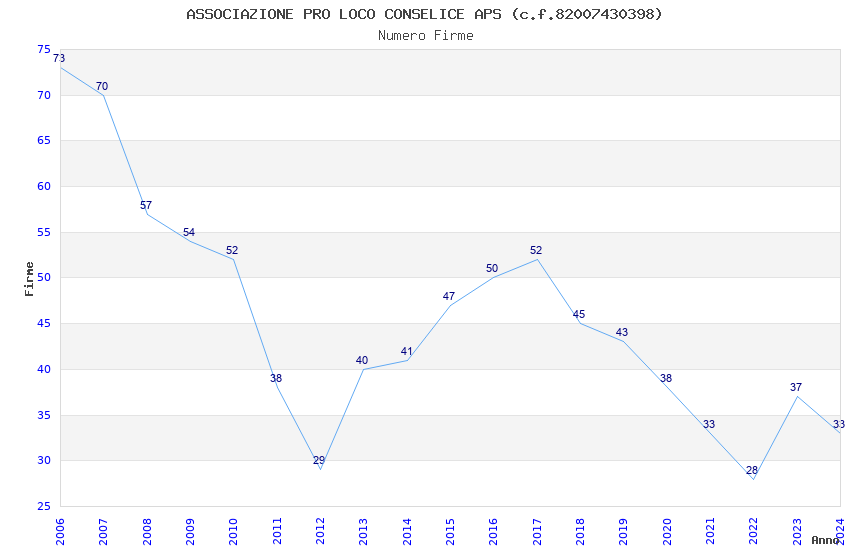This screenshot has width=850, height=550.
Task: Select data label 43 for 2019
Action: click(622, 332)
